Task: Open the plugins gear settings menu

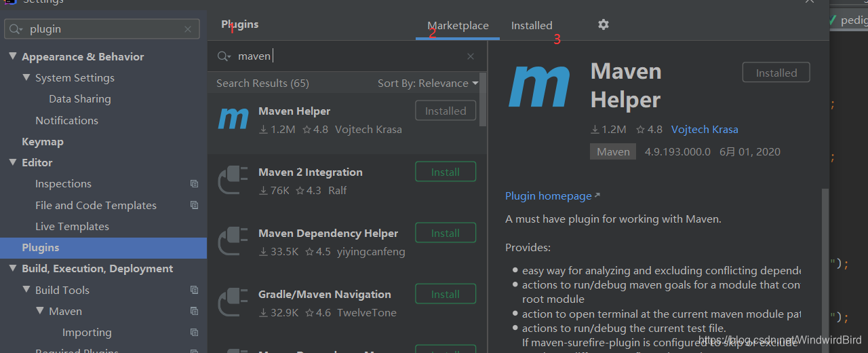Action: (604, 24)
